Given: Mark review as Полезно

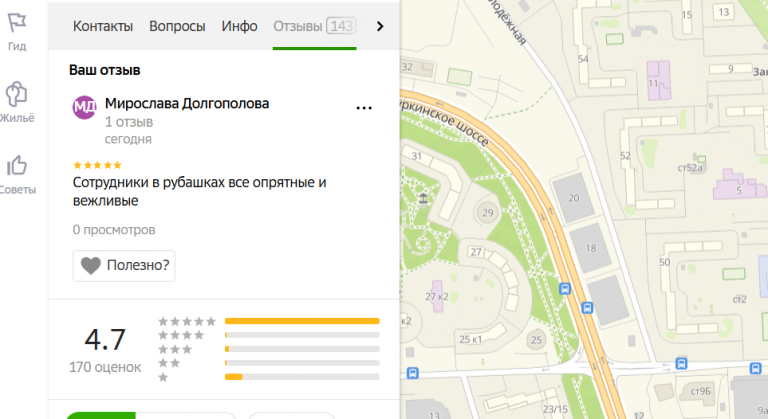Looking at the screenshot, I should pos(124,266).
